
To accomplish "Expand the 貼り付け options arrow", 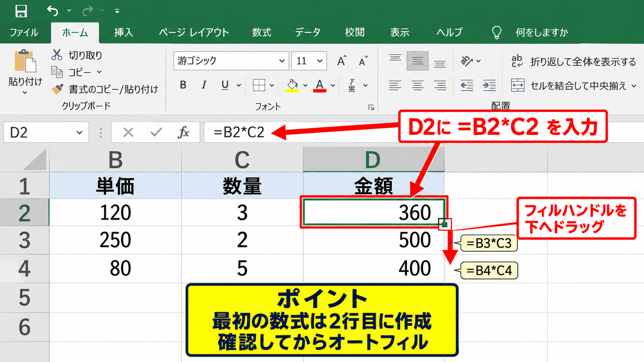I will (x=25, y=92).
